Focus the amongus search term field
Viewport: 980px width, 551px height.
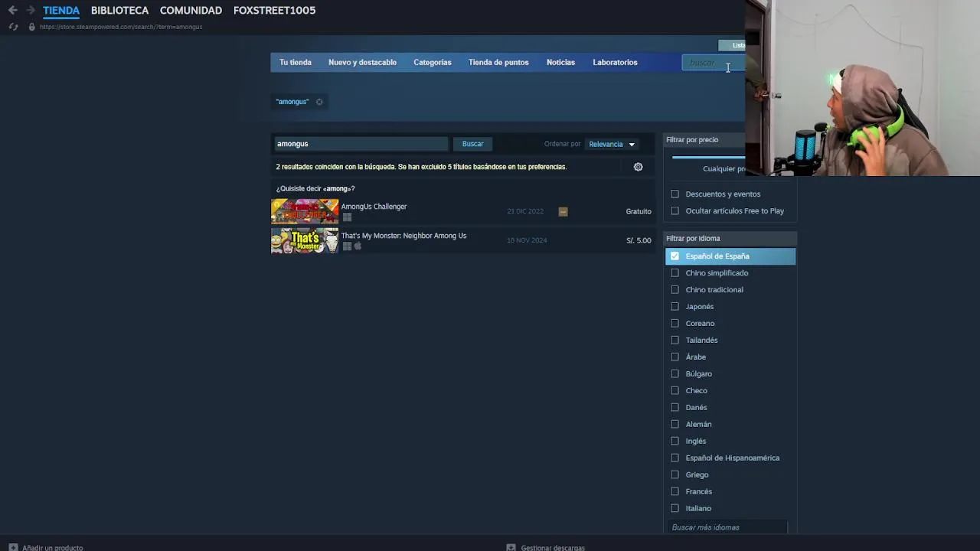click(x=361, y=144)
